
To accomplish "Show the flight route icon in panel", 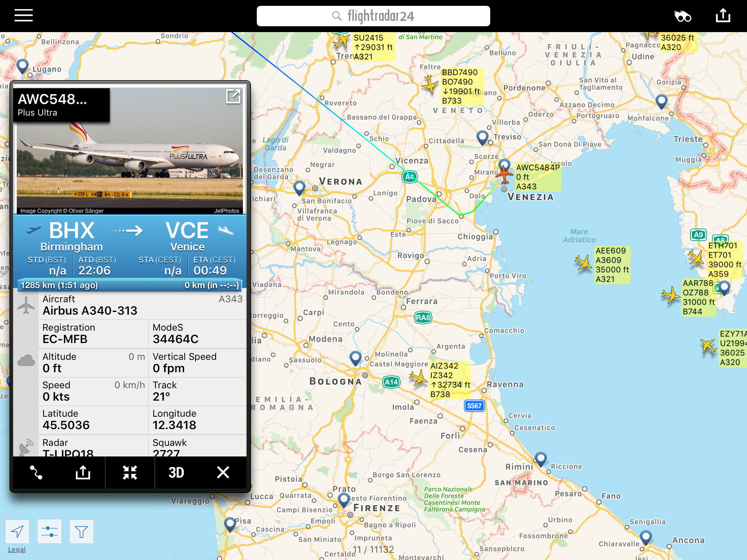I will (36, 472).
